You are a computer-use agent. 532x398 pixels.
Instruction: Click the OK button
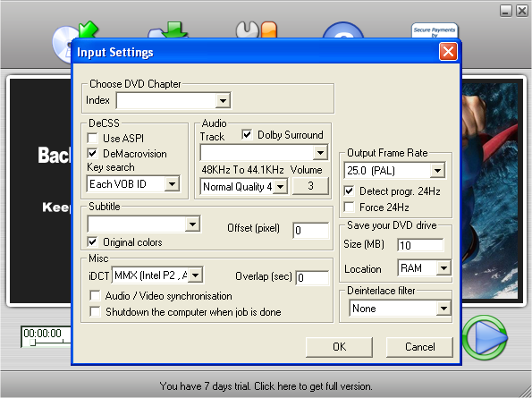(339, 347)
